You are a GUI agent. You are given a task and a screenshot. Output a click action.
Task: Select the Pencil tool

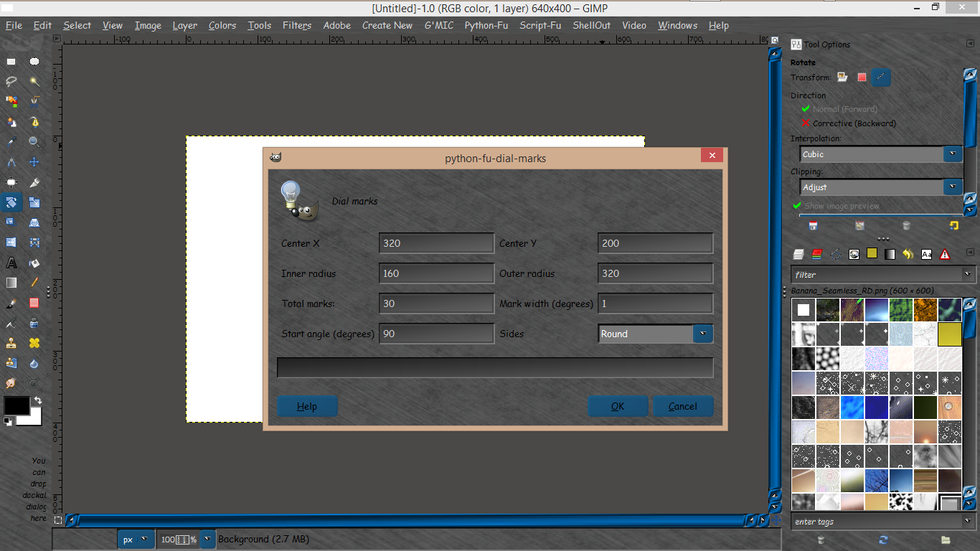(x=34, y=283)
